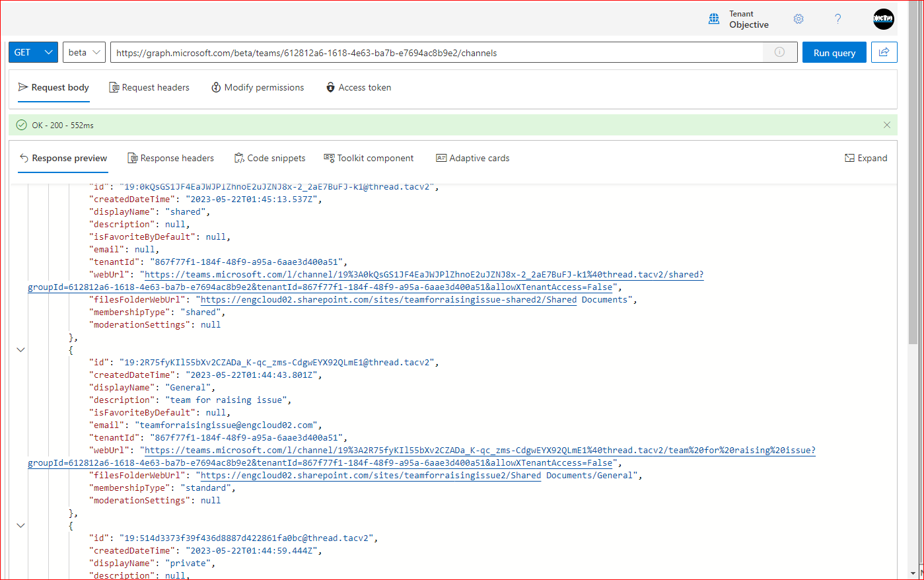Click the Run query button
Screen dimensions: 924x580
[834, 52]
